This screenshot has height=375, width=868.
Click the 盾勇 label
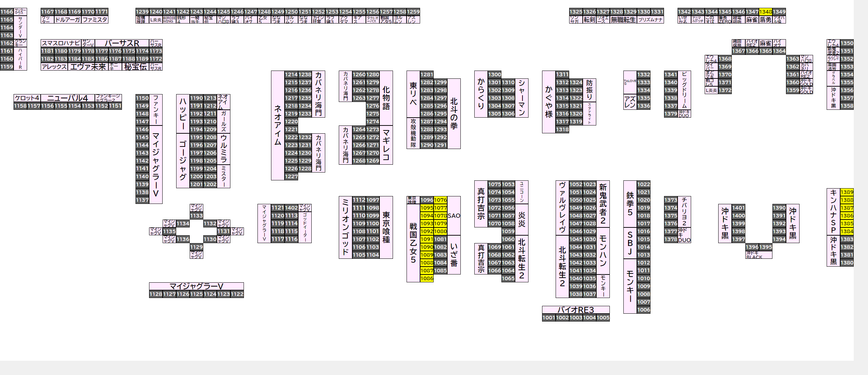pyautogui.click(x=766, y=20)
